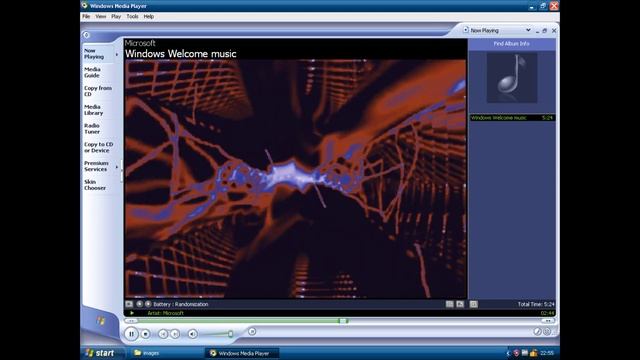This screenshot has height=360, width=640.
Task: Click the sidebar collapse handle
Action: pos(121,171)
